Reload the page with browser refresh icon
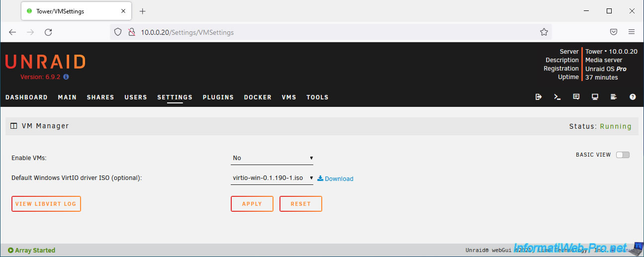The width and height of the screenshot is (644, 257). tap(48, 32)
